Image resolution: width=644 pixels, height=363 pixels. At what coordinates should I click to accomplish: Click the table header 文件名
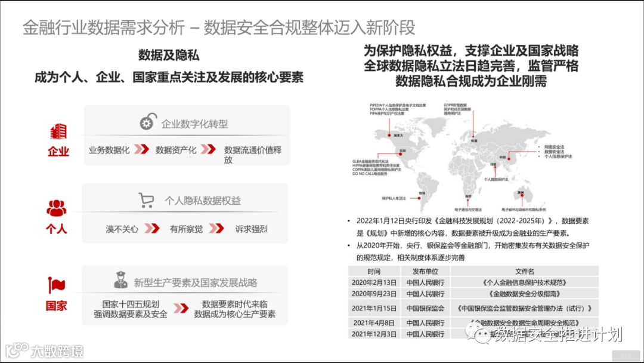click(525, 271)
